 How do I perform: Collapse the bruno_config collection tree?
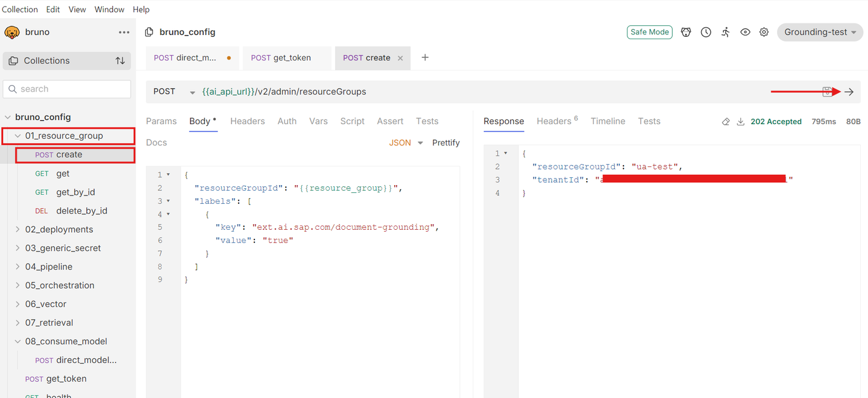click(8, 118)
